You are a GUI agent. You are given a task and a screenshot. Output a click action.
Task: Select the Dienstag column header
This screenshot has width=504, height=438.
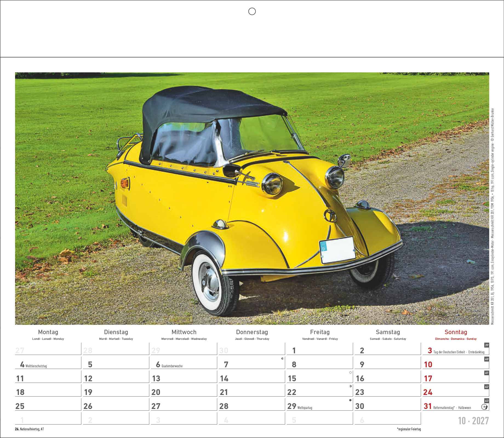116,332
